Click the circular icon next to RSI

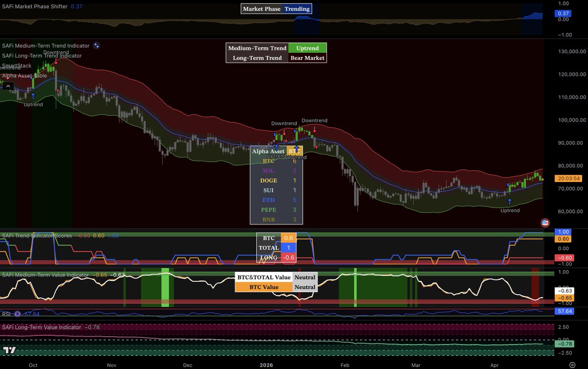(x=17, y=314)
